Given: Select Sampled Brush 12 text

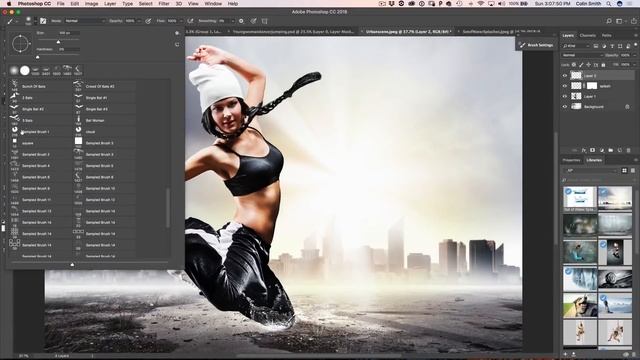Looking at the screenshot, I should tap(100, 200).
